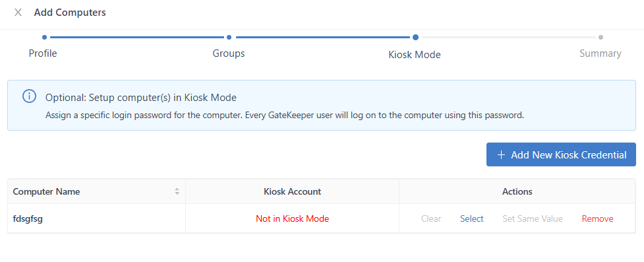Return to the Groups step label
644x262 pixels.
point(229,53)
